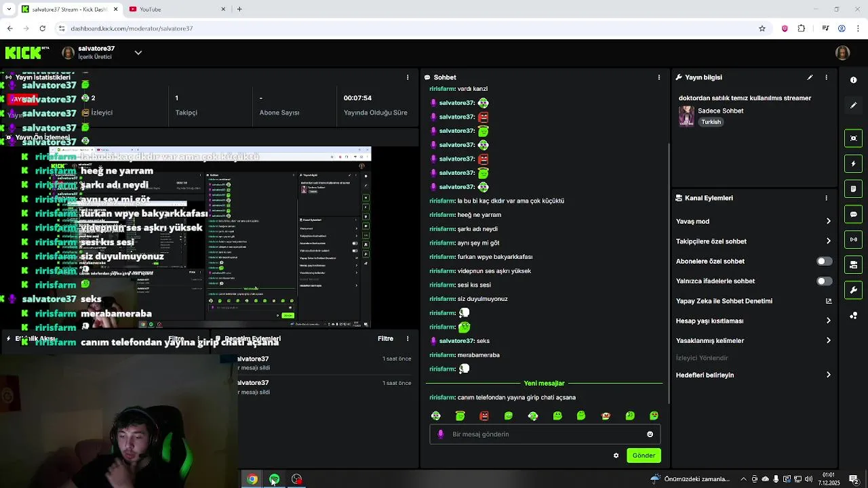Bookmark the page with the star icon
Screen dimensions: 868x488
[762, 28]
